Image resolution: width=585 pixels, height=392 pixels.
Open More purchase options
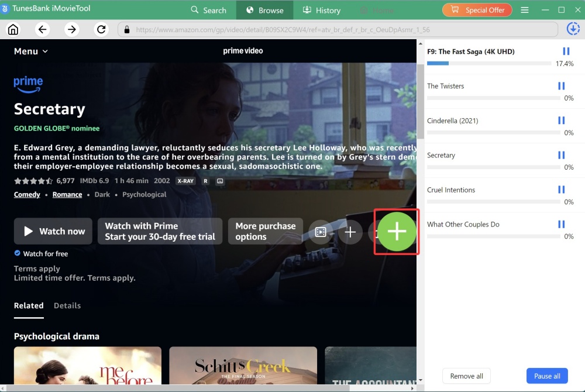[265, 231]
